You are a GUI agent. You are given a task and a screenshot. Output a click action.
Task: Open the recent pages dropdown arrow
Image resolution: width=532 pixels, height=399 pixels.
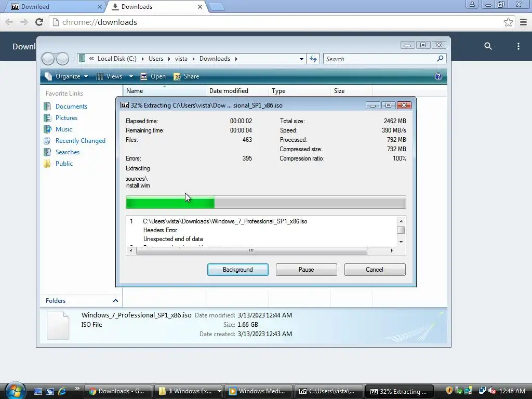[x=73, y=59]
